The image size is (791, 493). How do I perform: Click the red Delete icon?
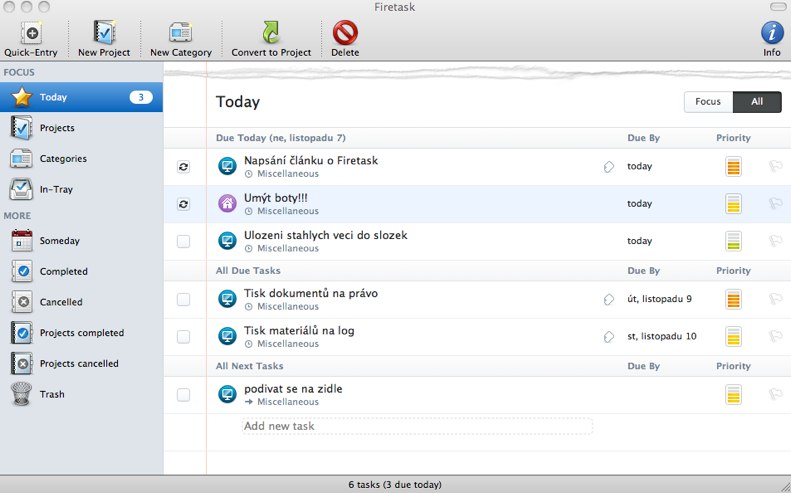coord(345,33)
